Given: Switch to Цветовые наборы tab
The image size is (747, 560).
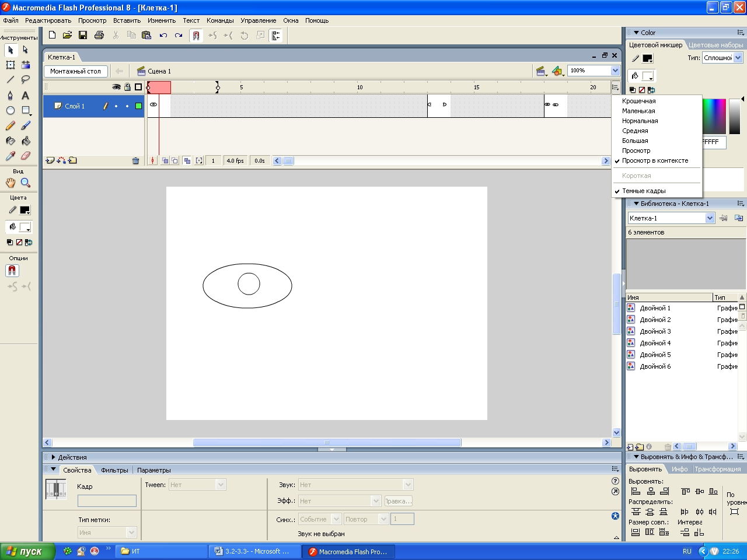Looking at the screenshot, I should point(716,45).
